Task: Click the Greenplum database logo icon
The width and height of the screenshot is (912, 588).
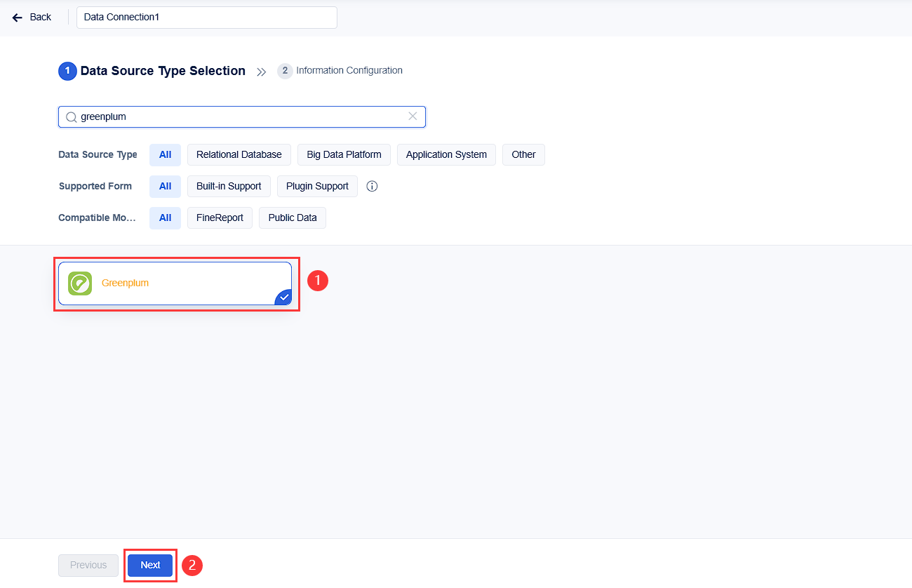Action: click(x=79, y=283)
